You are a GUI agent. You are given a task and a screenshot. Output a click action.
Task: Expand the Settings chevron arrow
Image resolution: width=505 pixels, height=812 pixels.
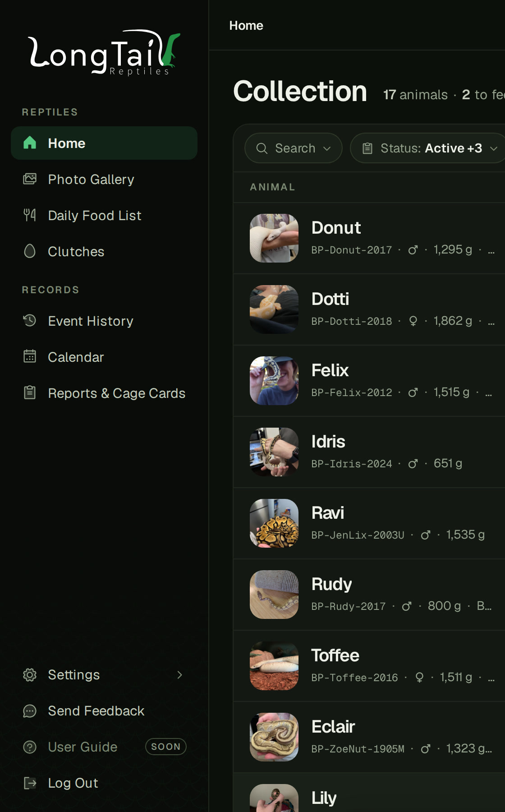click(179, 675)
